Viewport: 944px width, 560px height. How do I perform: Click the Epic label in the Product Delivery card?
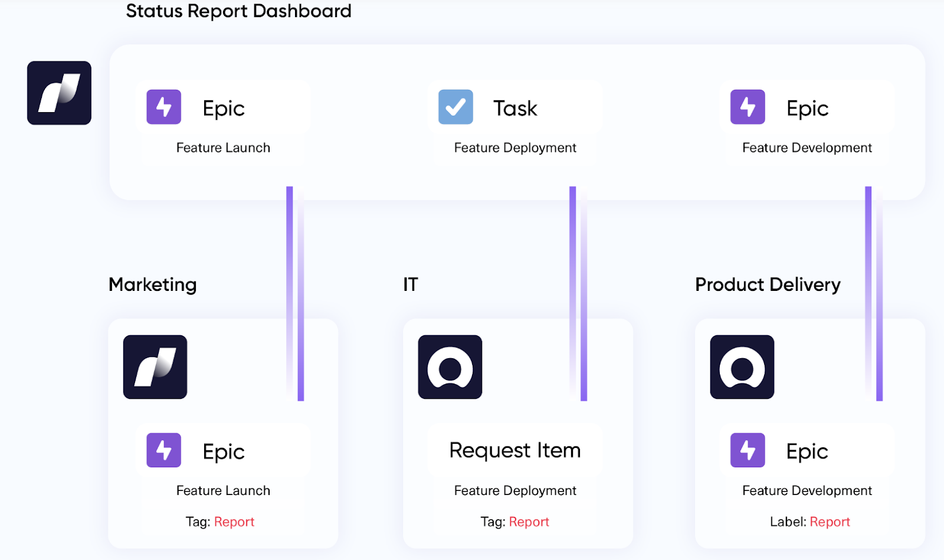click(x=807, y=452)
